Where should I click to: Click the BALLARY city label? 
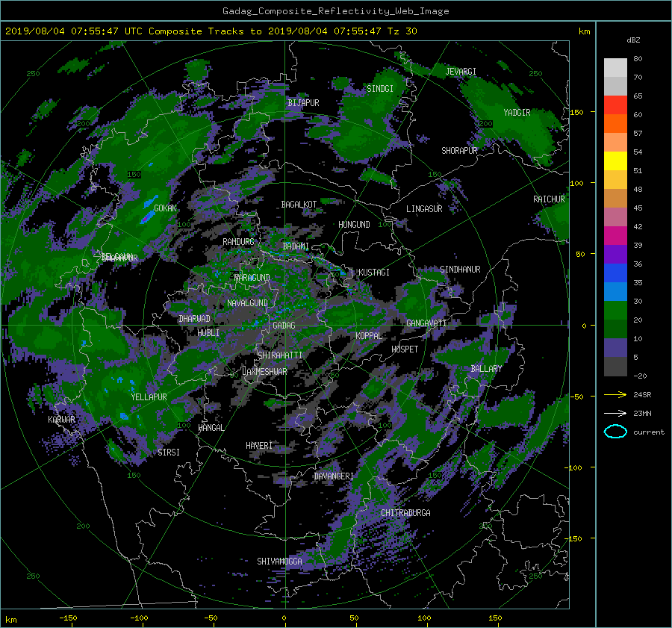point(486,369)
